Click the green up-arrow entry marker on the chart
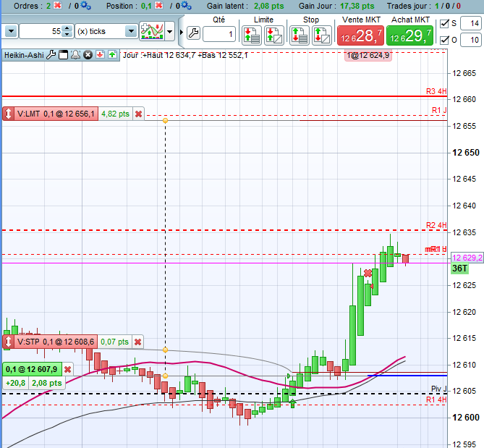The image size is (484, 448). pyautogui.click(x=292, y=402)
